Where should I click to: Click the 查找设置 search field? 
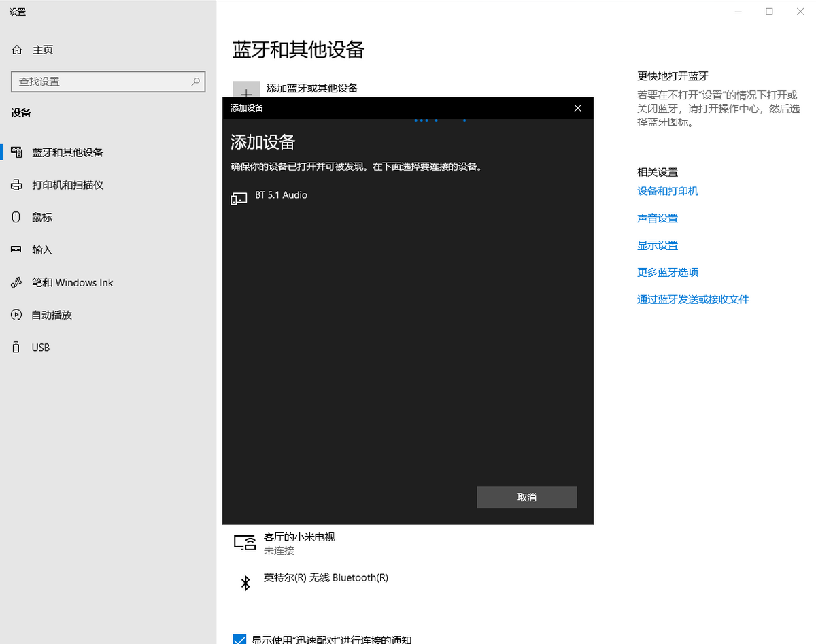click(x=108, y=82)
